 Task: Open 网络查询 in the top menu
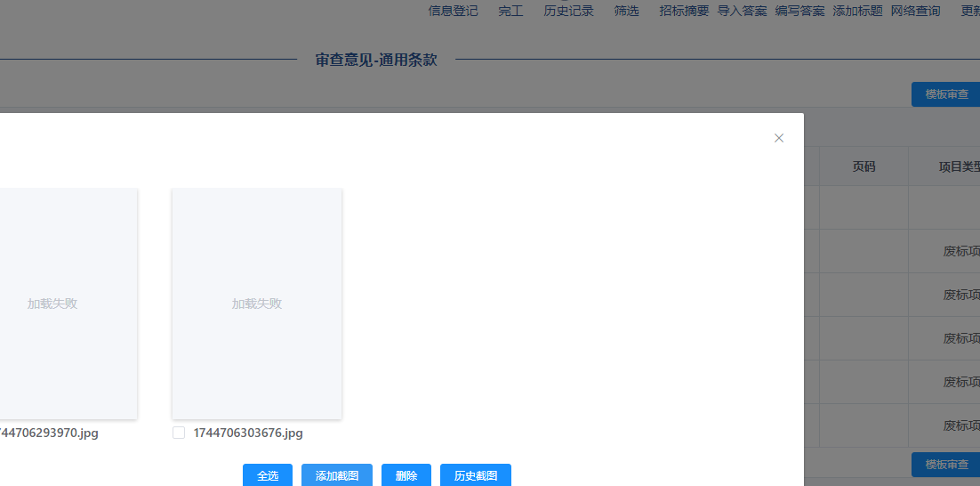916,11
